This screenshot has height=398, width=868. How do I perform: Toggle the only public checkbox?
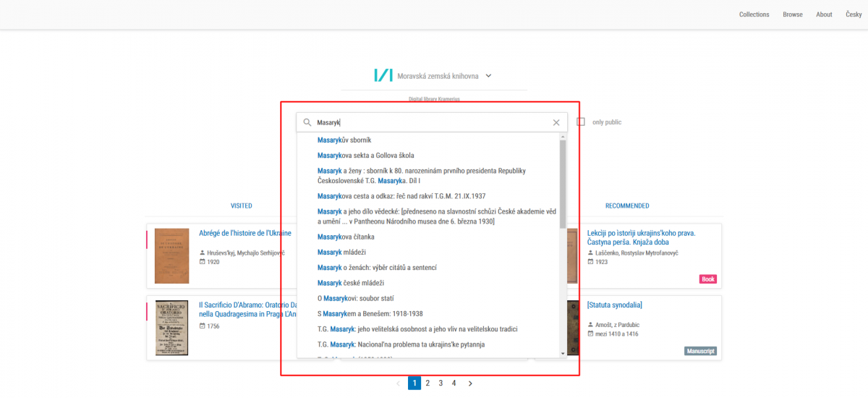coord(581,122)
